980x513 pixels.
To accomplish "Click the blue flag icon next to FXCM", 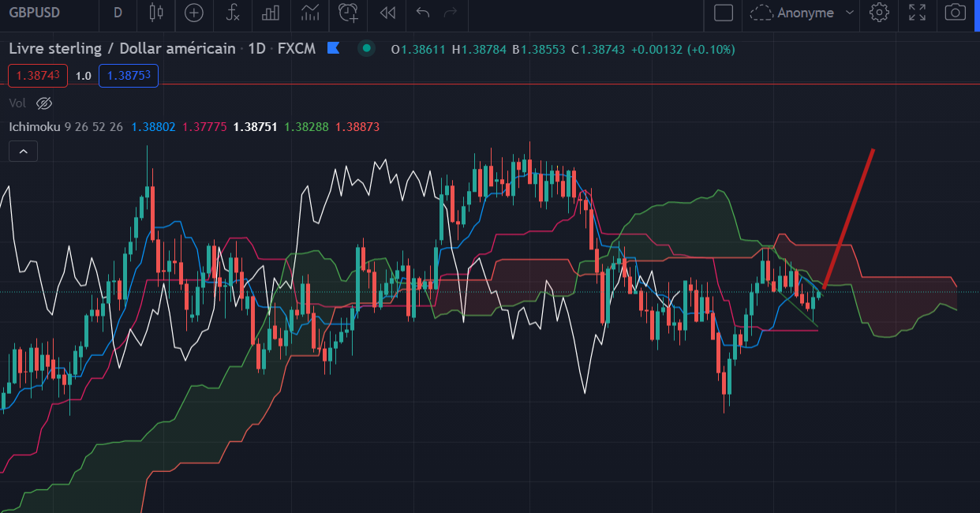I will 333,48.
